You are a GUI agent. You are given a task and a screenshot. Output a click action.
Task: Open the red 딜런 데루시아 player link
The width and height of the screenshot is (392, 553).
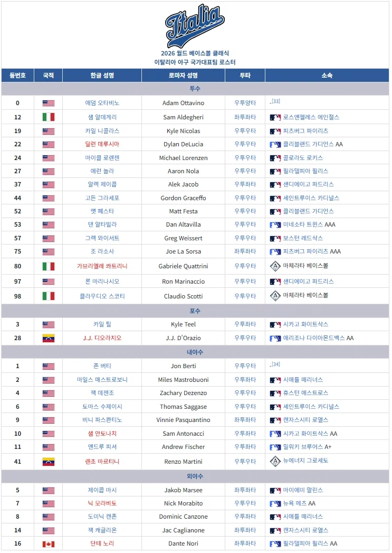[x=102, y=144]
